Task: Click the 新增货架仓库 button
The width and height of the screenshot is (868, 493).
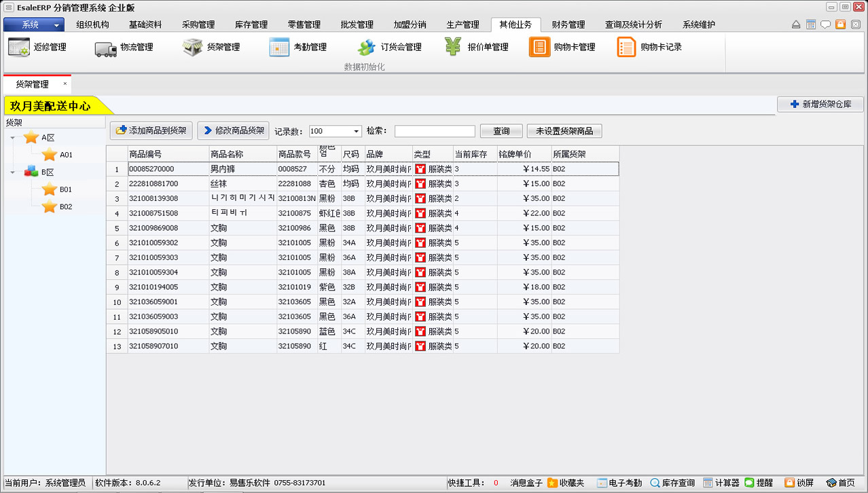Action: pos(820,105)
